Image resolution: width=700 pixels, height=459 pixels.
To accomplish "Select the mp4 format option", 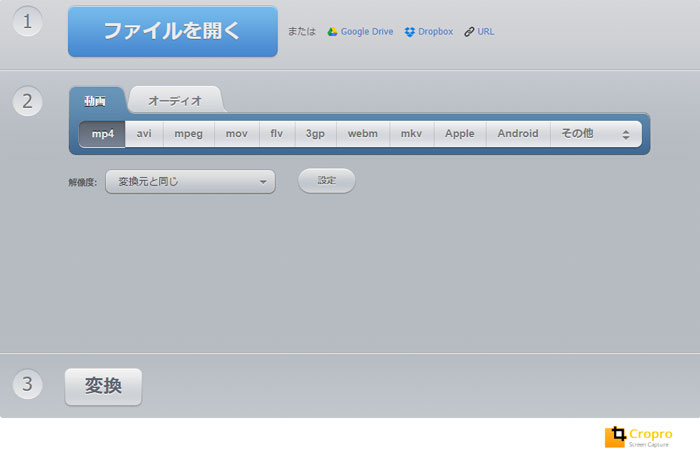I will pos(103,134).
